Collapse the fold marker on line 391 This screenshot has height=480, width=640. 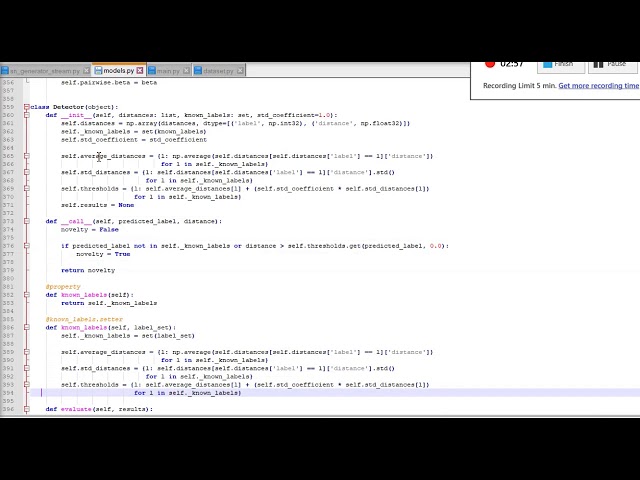pyautogui.click(x=27, y=368)
